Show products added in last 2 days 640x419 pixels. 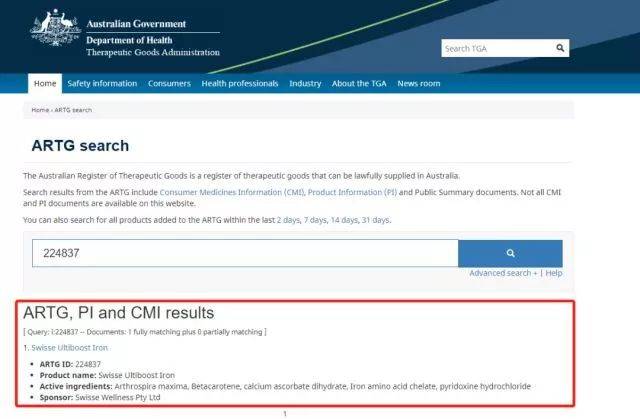(x=288, y=220)
